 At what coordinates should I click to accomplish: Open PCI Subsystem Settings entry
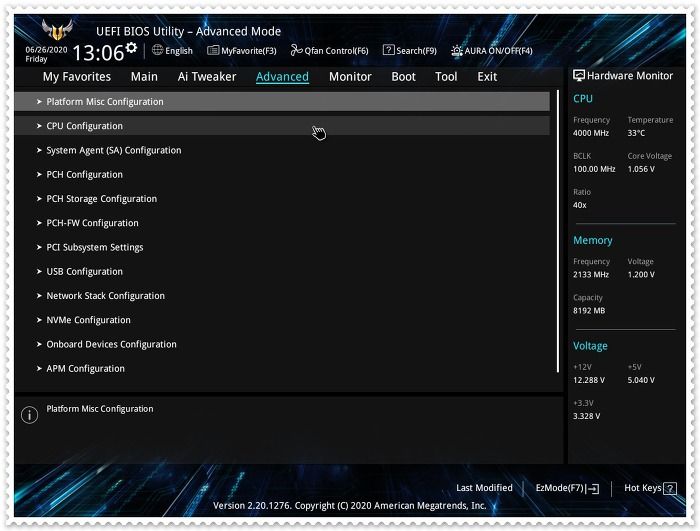[x=282, y=247]
